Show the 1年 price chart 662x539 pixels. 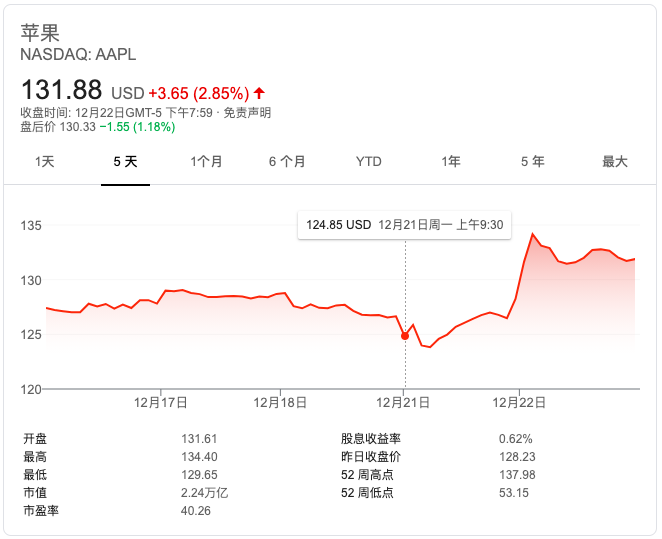pyautogui.click(x=451, y=161)
